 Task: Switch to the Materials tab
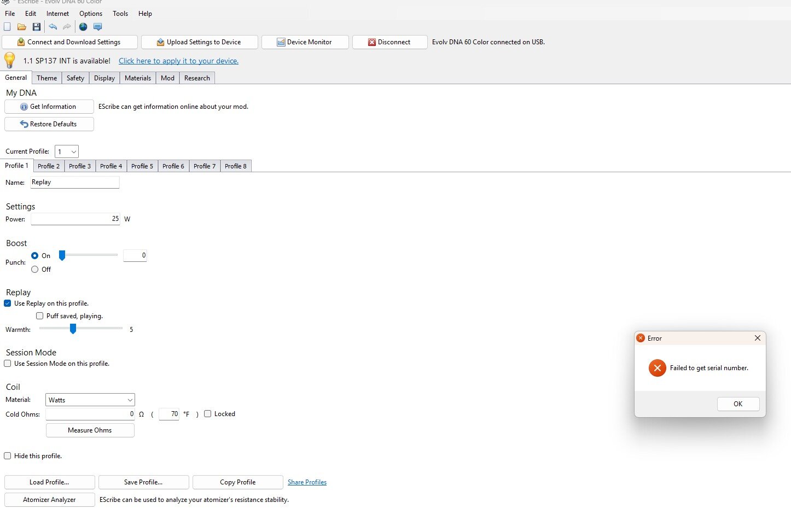[138, 78]
